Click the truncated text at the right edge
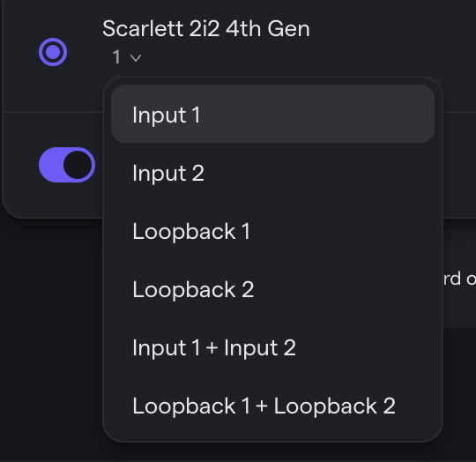The height and width of the screenshot is (462, 476). coord(459,279)
